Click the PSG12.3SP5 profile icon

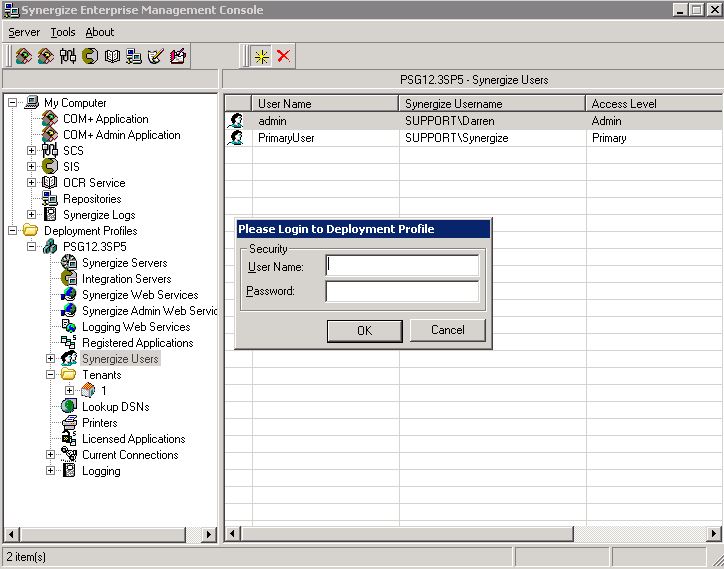point(50,246)
